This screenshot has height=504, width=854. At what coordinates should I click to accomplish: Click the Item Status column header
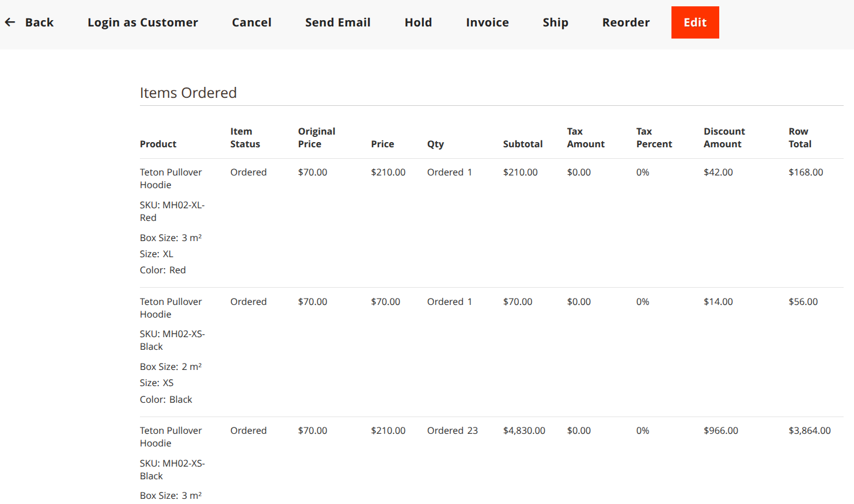click(x=245, y=138)
